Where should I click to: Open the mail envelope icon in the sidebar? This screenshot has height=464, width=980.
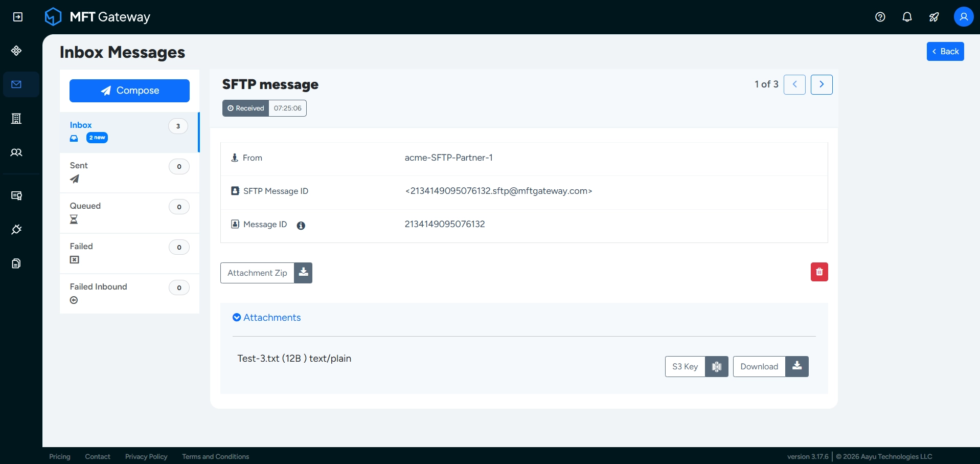pos(16,84)
